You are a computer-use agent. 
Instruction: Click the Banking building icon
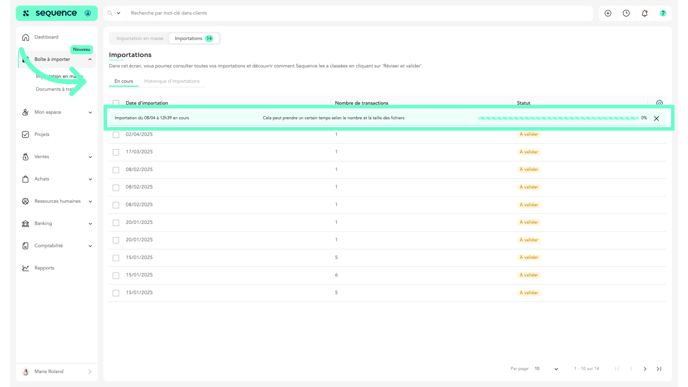pos(25,223)
